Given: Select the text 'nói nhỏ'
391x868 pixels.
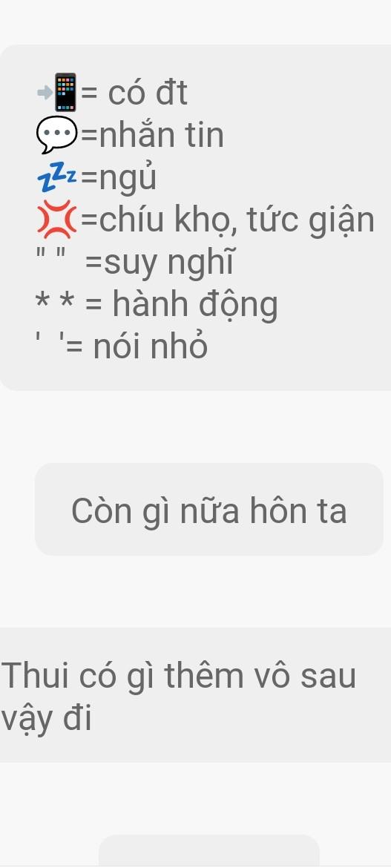Looking at the screenshot, I should pyautogui.click(x=151, y=346).
